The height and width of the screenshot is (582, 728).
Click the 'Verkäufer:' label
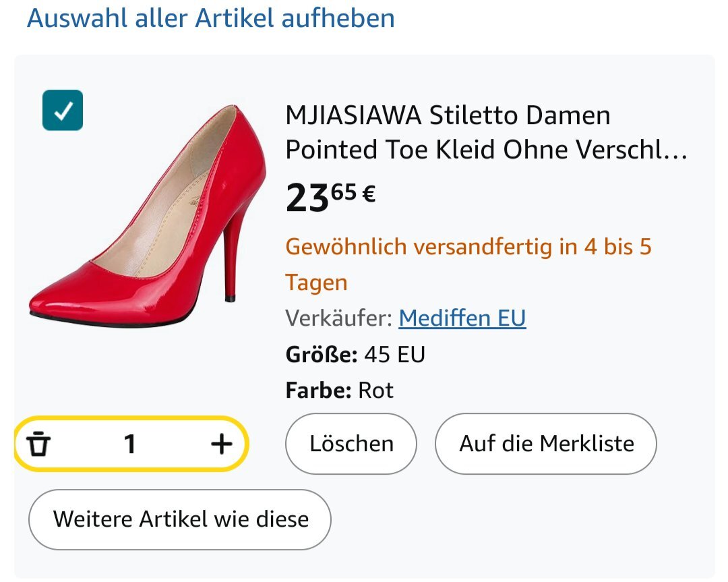(338, 318)
